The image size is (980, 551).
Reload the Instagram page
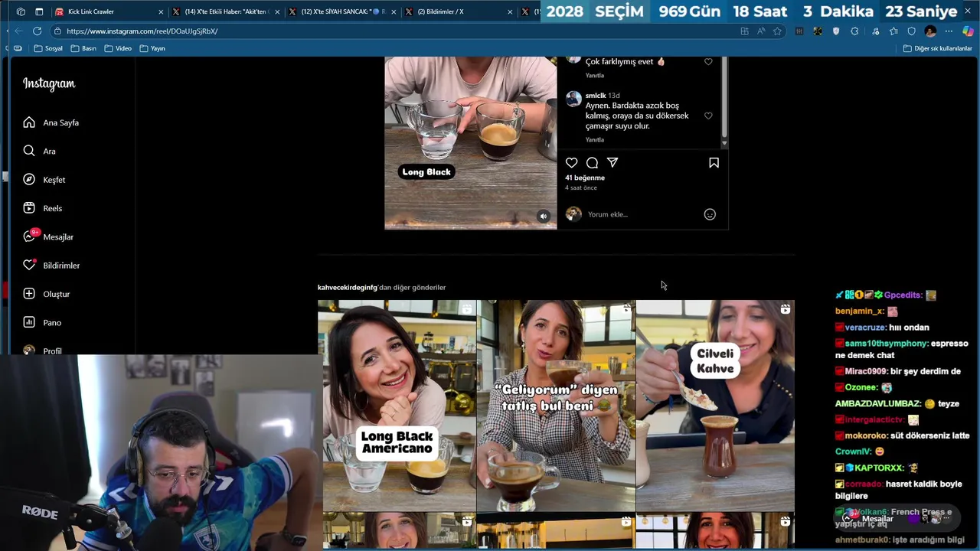37,31
